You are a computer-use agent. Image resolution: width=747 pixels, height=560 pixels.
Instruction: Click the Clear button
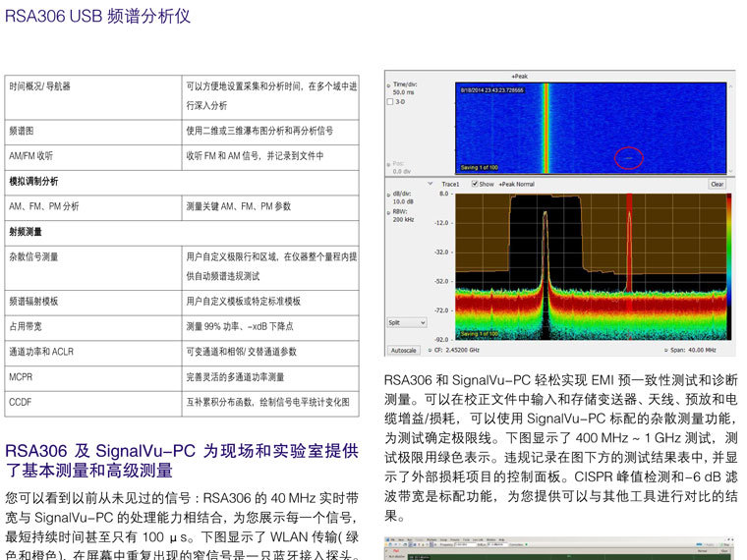[717, 185]
